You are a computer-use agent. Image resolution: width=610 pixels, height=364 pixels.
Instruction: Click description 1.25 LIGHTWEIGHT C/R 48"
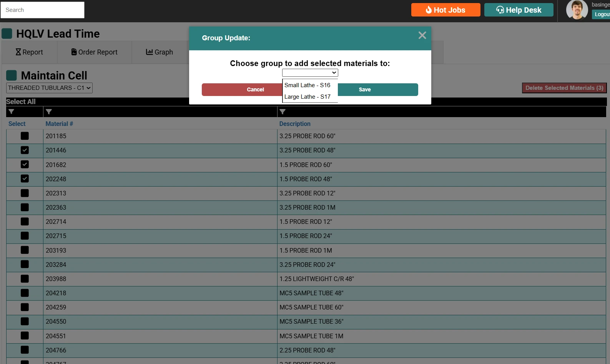[x=317, y=279]
